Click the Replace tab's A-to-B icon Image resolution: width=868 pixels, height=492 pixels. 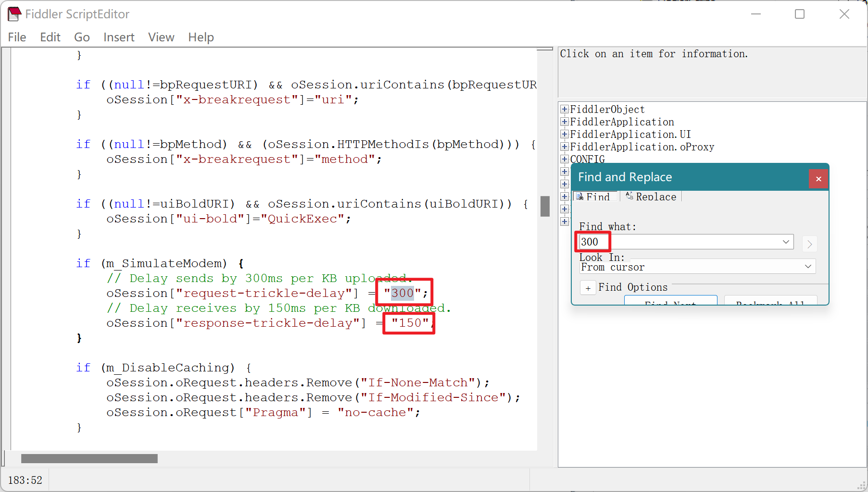tap(630, 196)
